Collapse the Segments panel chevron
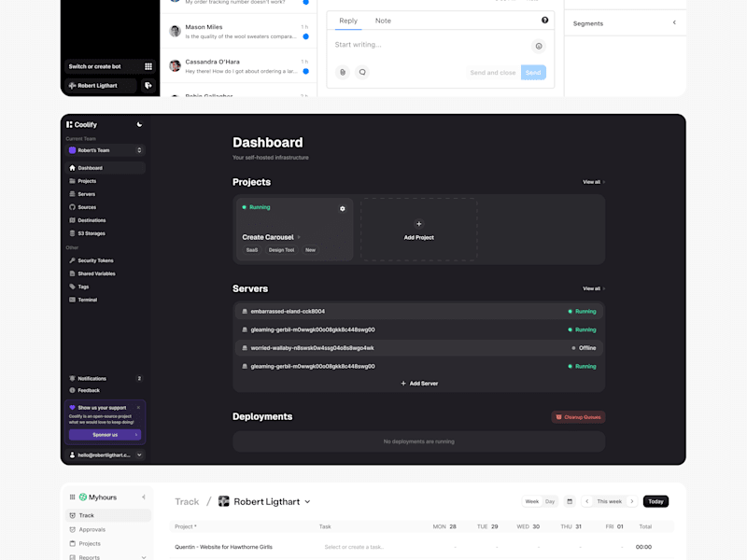The image size is (747, 560). tap(674, 22)
